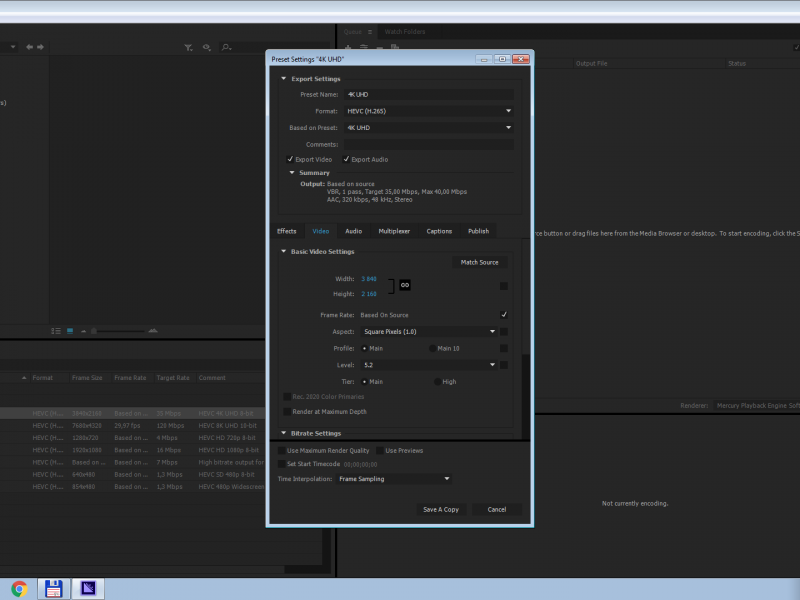This screenshot has height=600, width=800.
Task: Click the eye view-options icon in Media Browser
Action: [x=207, y=47]
